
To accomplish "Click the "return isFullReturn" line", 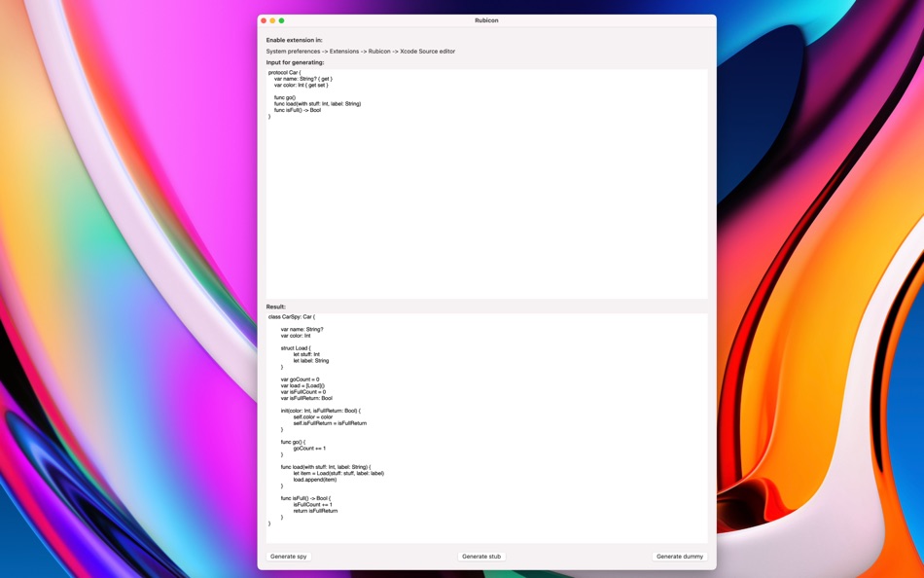I will pos(316,511).
